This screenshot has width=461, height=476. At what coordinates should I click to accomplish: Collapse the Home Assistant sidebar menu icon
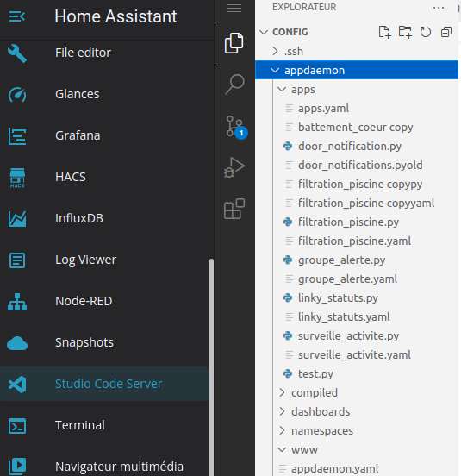click(x=17, y=16)
